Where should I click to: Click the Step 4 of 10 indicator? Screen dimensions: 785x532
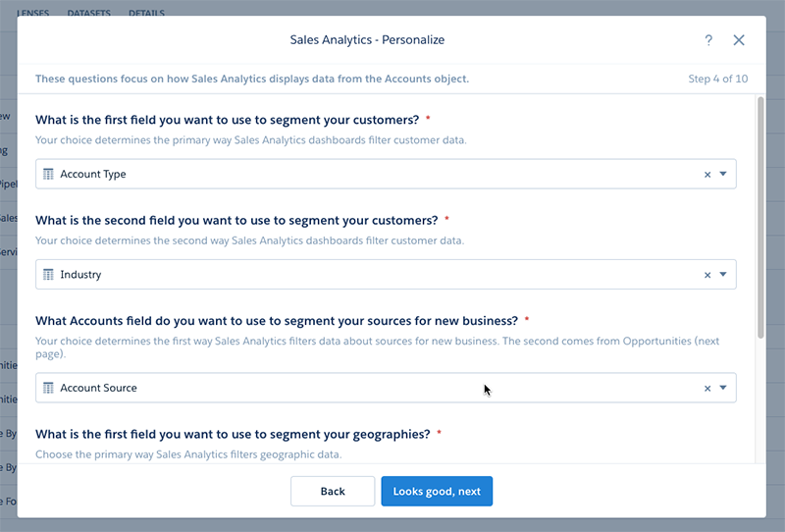tap(718, 79)
